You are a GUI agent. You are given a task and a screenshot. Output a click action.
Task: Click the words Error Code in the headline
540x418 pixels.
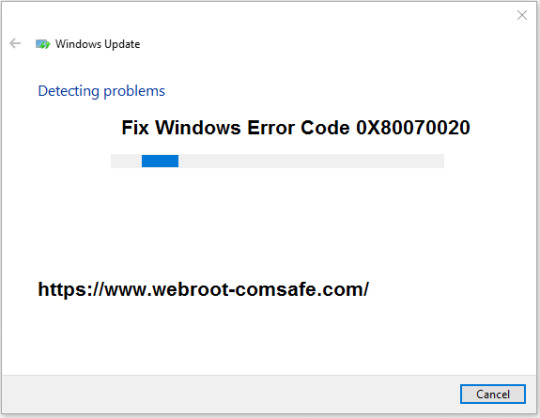click(x=299, y=128)
